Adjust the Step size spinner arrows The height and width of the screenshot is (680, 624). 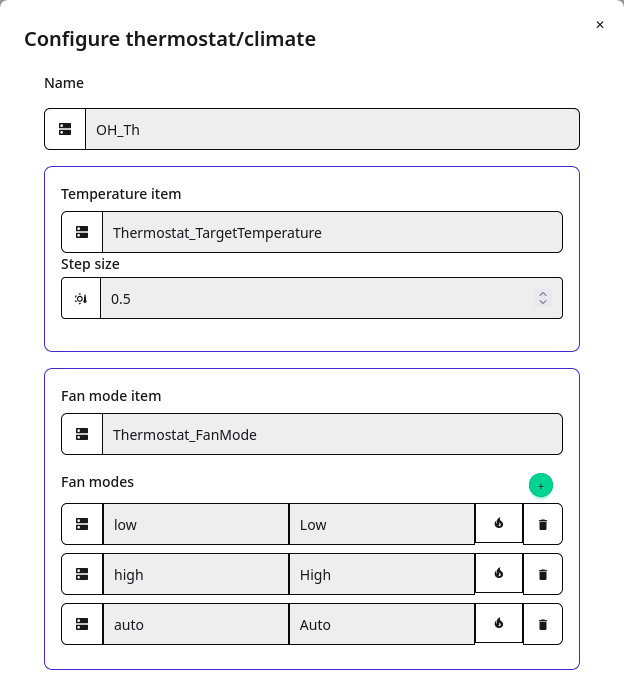543,298
